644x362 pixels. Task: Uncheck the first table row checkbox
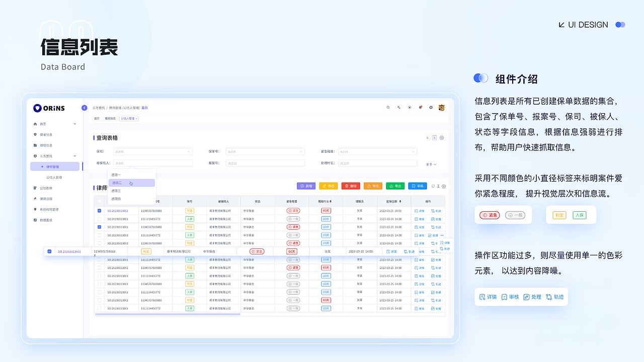tap(100, 211)
